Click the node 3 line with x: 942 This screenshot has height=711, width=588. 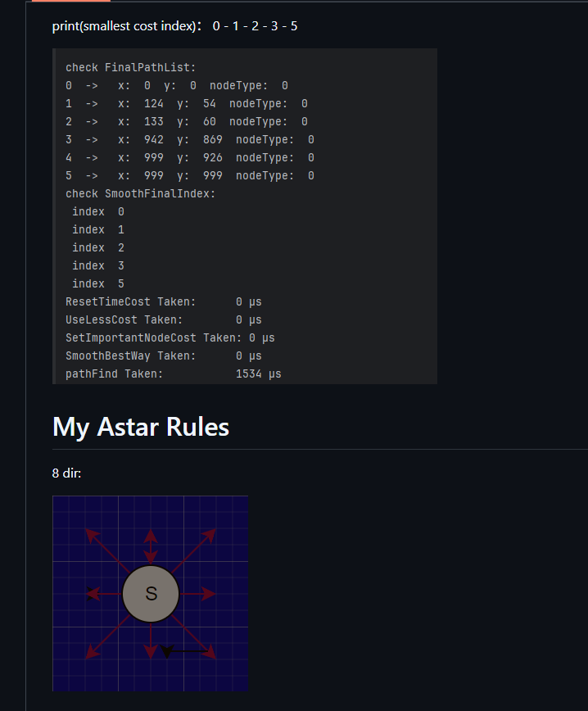pos(190,139)
